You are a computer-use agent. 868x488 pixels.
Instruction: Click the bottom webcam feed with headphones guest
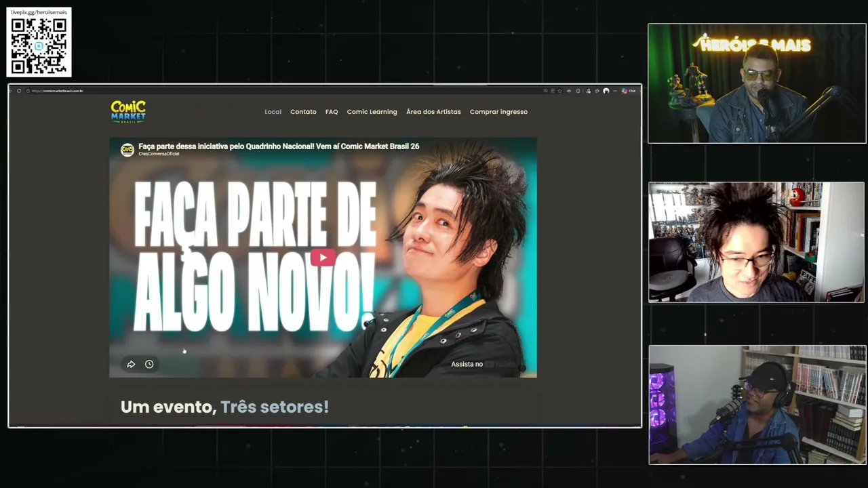click(x=757, y=405)
